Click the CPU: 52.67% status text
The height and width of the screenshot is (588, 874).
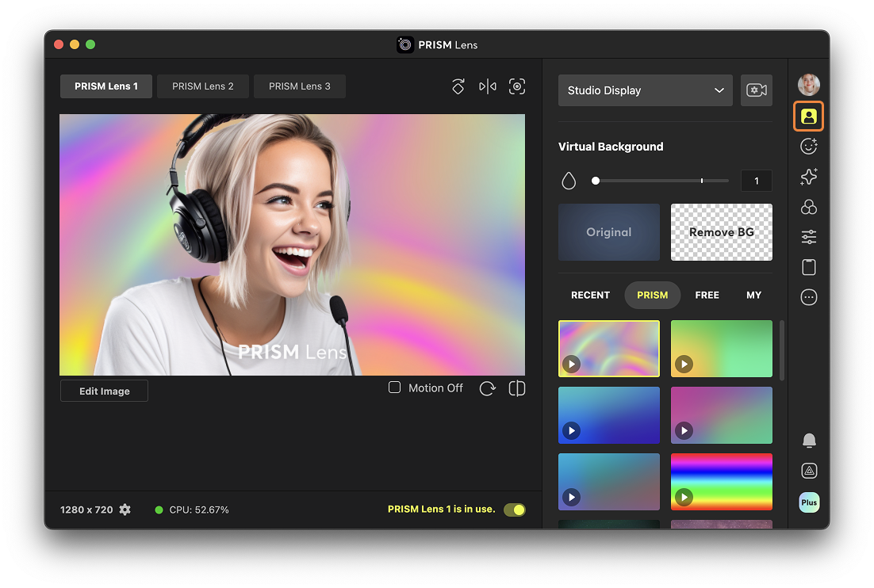click(199, 510)
